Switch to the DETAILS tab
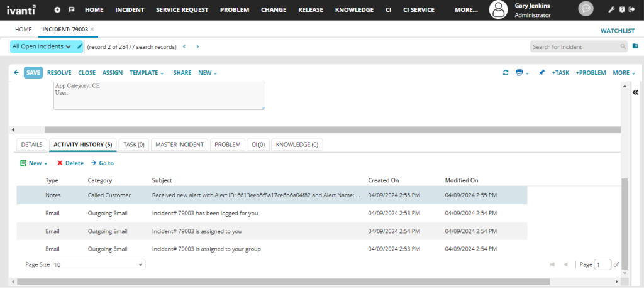Image resolution: width=644 pixels, height=289 pixels. (31, 144)
